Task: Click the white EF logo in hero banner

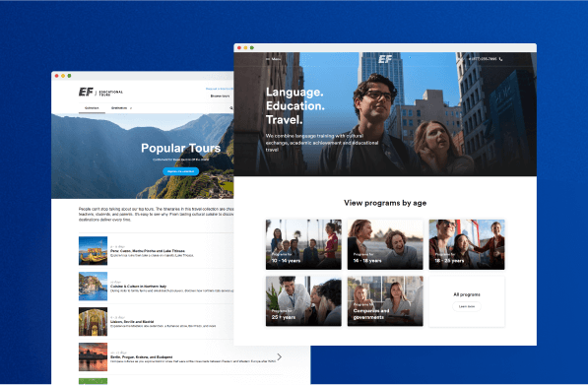Action: tap(385, 59)
